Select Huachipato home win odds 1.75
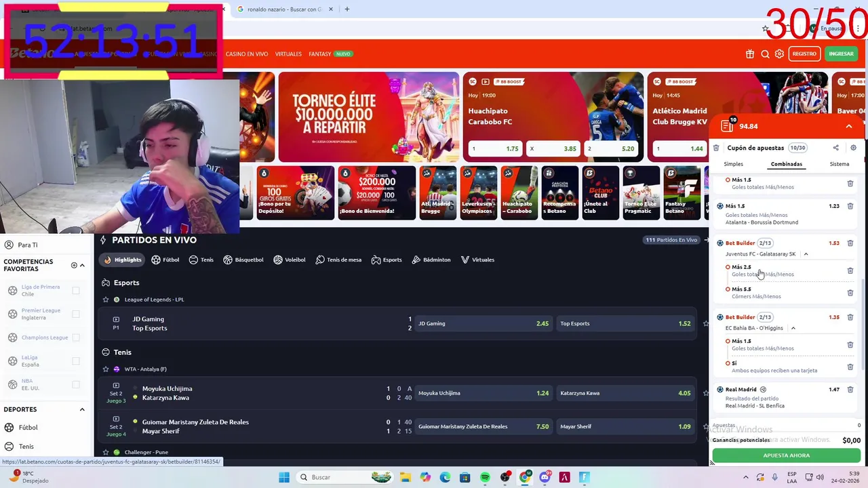868x488 pixels. click(x=496, y=148)
